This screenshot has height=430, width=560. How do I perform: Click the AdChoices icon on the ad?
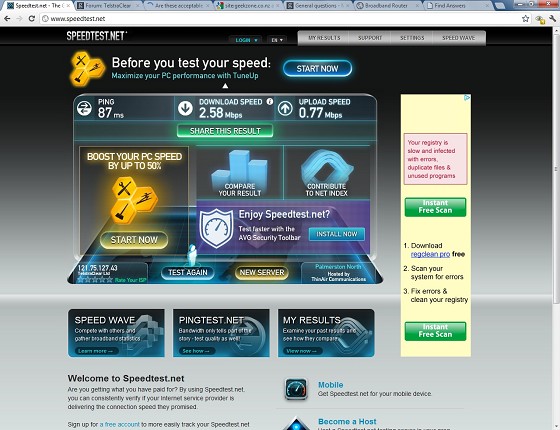(x=467, y=98)
